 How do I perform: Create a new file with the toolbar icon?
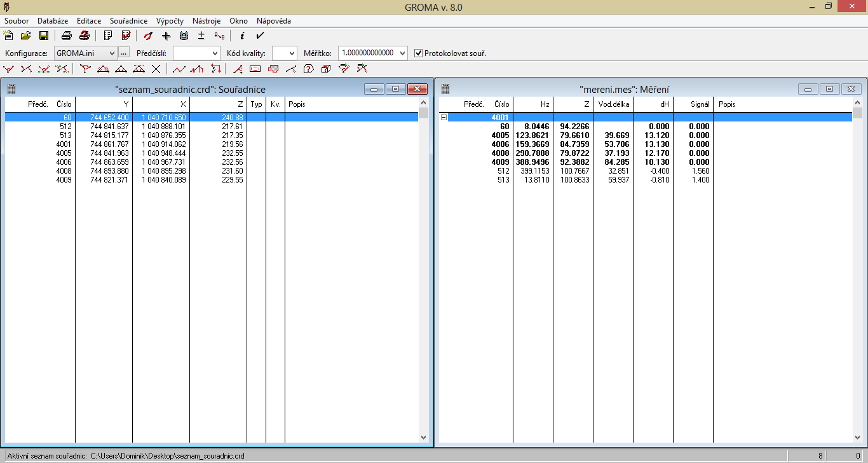9,36
